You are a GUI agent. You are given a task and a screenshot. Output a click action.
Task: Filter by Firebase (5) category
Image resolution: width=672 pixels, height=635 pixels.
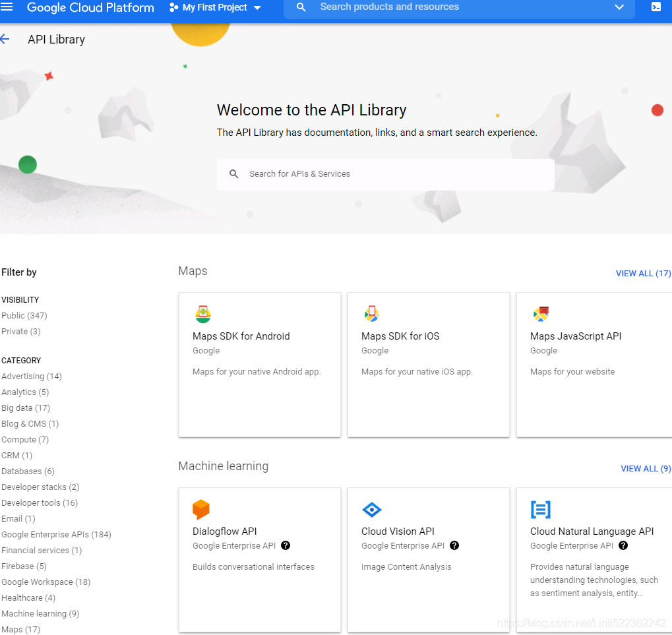point(24,566)
